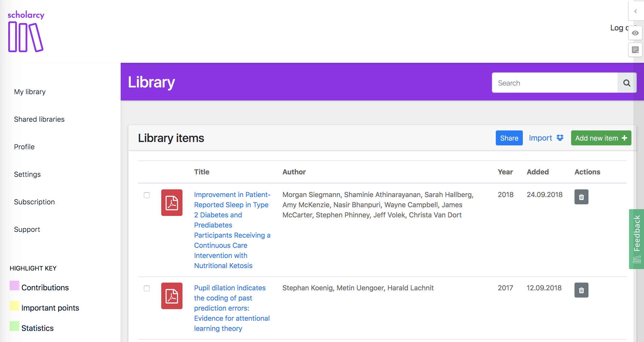
Task: Click the pink Contributions highlight swatch
Action: pyautogui.click(x=14, y=285)
